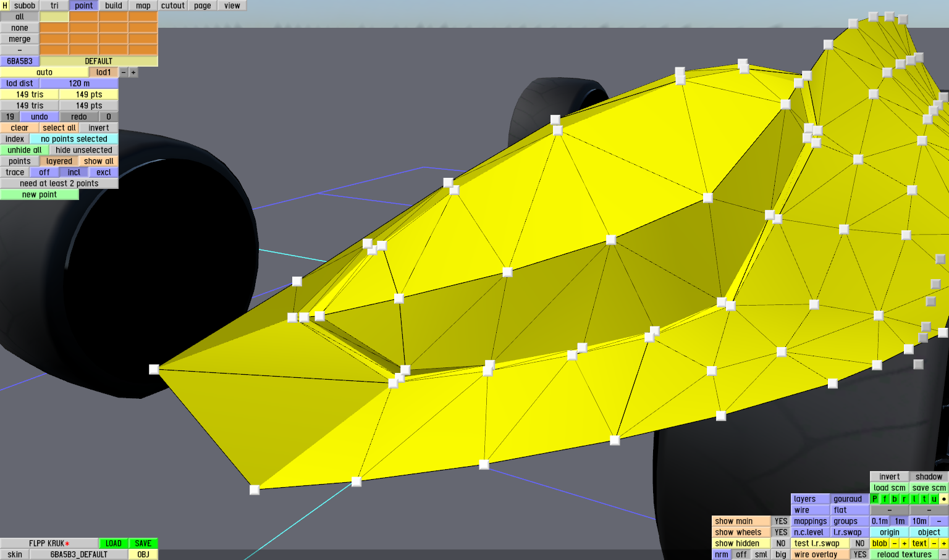
Task: Open the page tab
Action: point(203,6)
